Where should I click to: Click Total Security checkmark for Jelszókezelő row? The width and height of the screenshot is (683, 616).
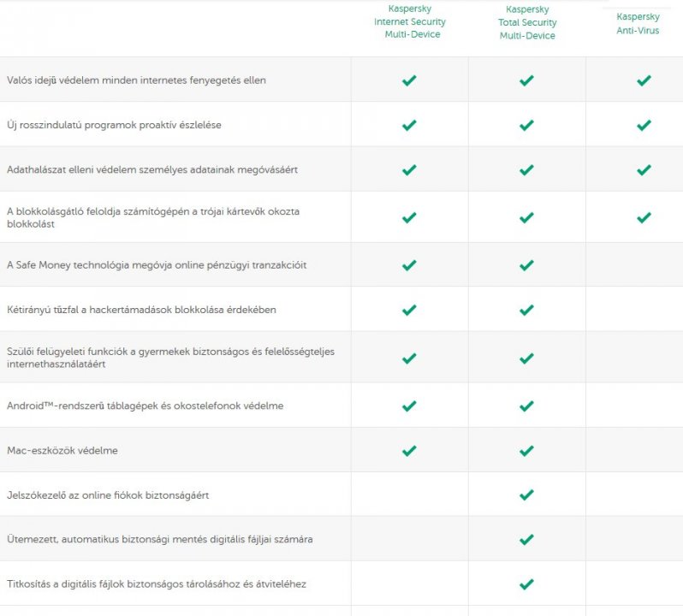tap(526, 495)
